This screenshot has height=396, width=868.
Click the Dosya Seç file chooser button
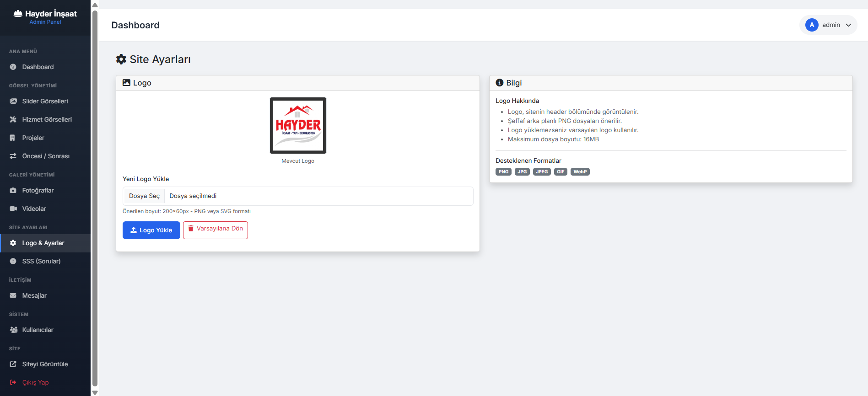144,196
